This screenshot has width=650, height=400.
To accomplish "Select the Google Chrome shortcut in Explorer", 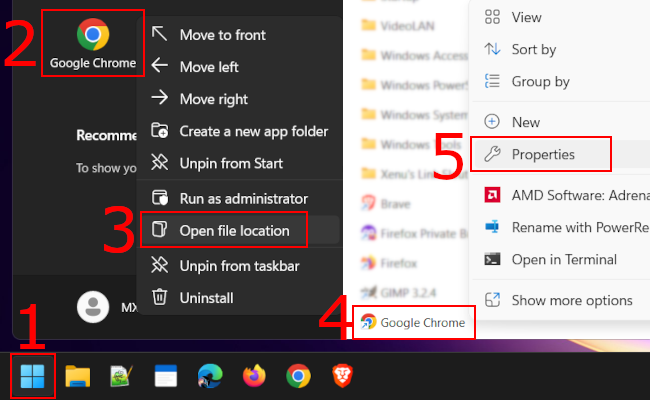I will (413, 322).
